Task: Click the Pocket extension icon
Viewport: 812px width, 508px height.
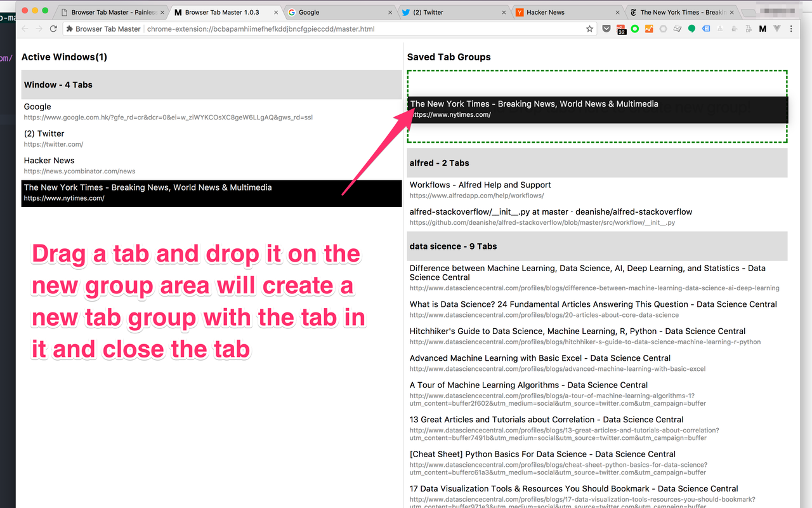Action: pos(607,29)
